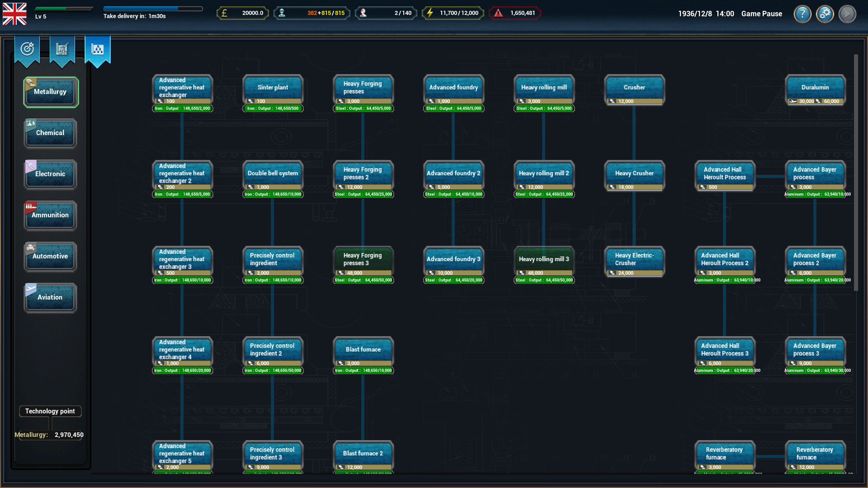Screen dimensions: 868x488
Task: Switch to the Automotive technology category
Action: pos(50,257)
